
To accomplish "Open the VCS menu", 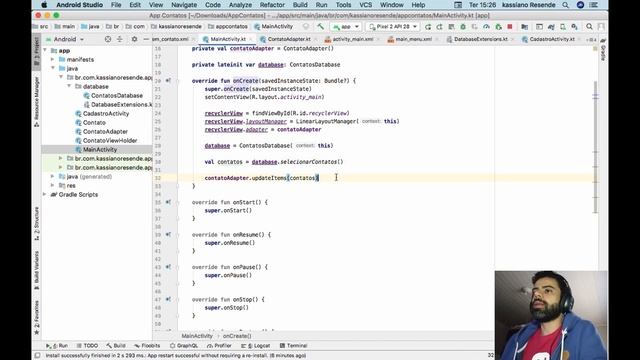I will tap(365, 5).
